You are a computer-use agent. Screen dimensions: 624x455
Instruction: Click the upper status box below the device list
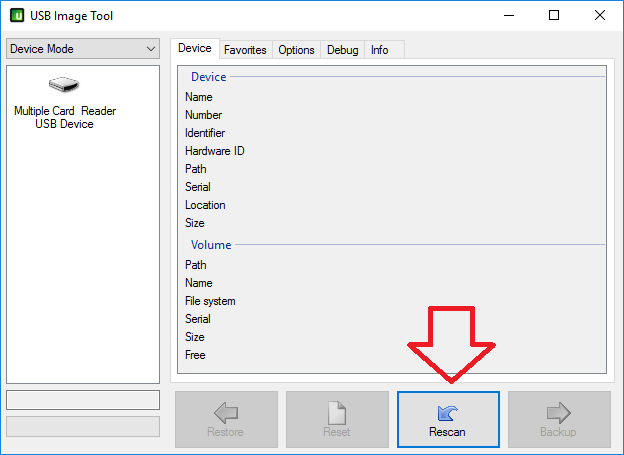click(83, 400)
